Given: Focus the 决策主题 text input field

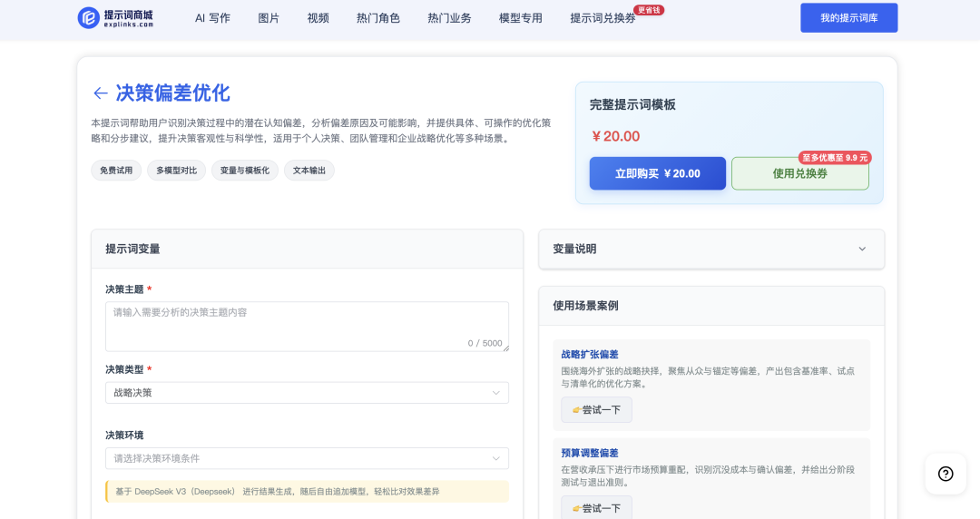Looking at the screenshot, I should [307, 326].
